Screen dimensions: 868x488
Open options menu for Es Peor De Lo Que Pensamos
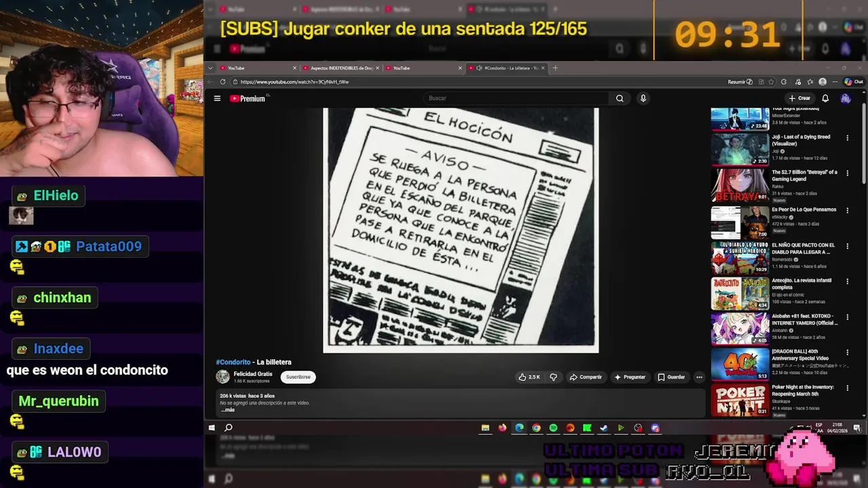tap(847, 210)
